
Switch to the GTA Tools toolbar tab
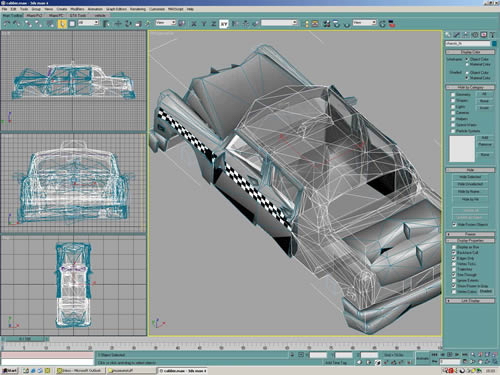point(78,15)
